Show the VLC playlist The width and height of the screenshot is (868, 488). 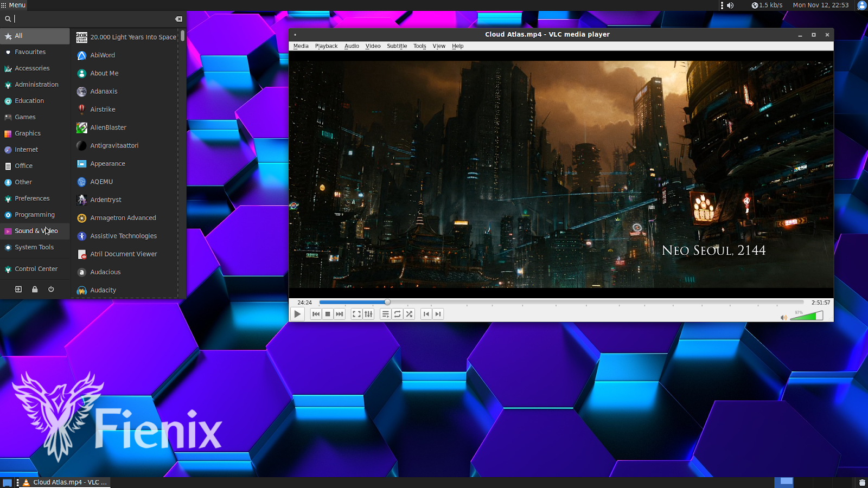click(385, 314)
